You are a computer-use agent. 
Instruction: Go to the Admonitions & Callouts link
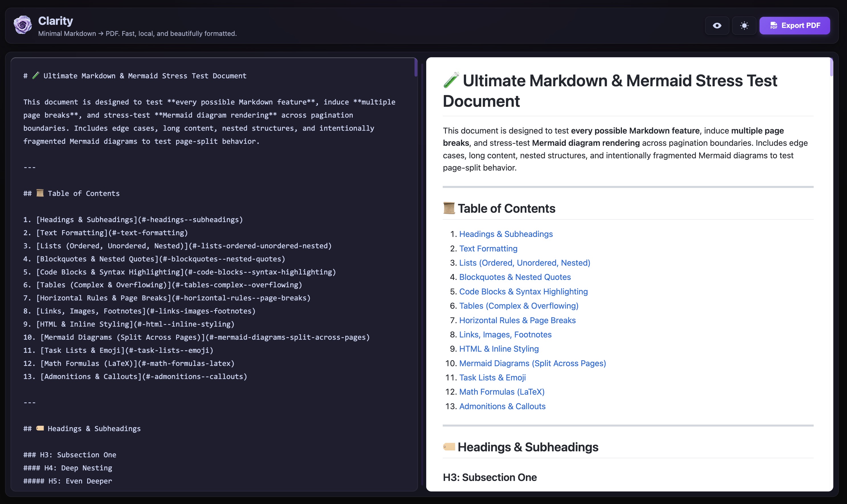pyautogui.click(x=502, y=406)
